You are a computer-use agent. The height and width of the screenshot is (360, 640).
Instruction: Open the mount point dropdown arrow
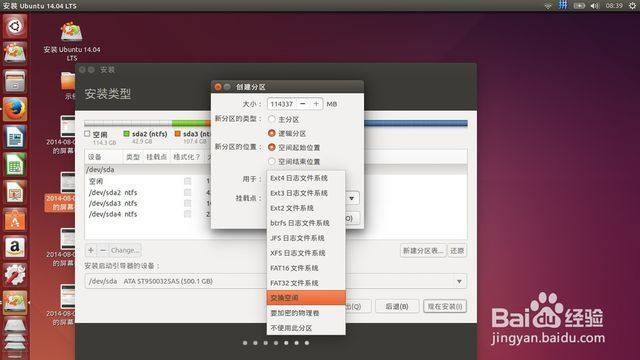(x=352, y=198)
